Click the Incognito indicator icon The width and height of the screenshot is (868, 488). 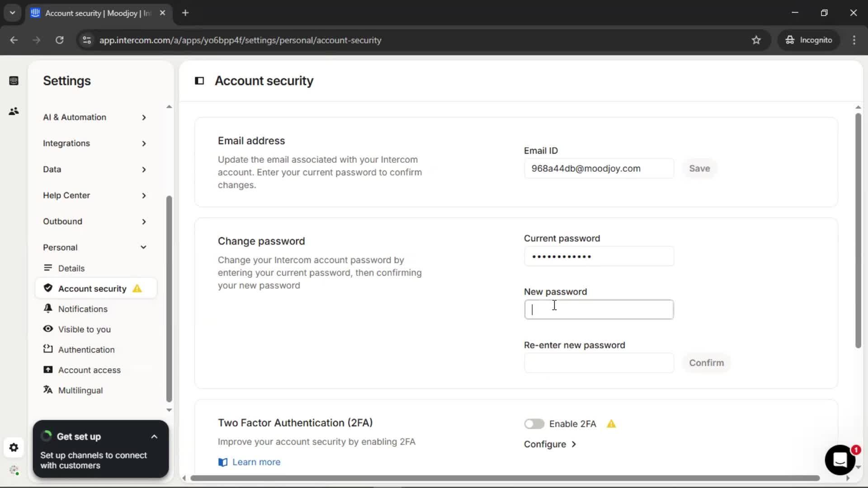790,40
